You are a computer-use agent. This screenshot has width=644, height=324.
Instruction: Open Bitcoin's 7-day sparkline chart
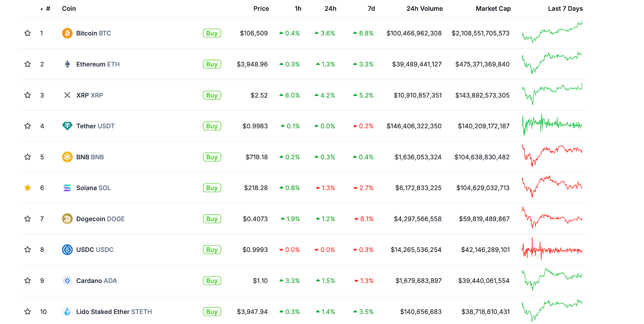552,32
